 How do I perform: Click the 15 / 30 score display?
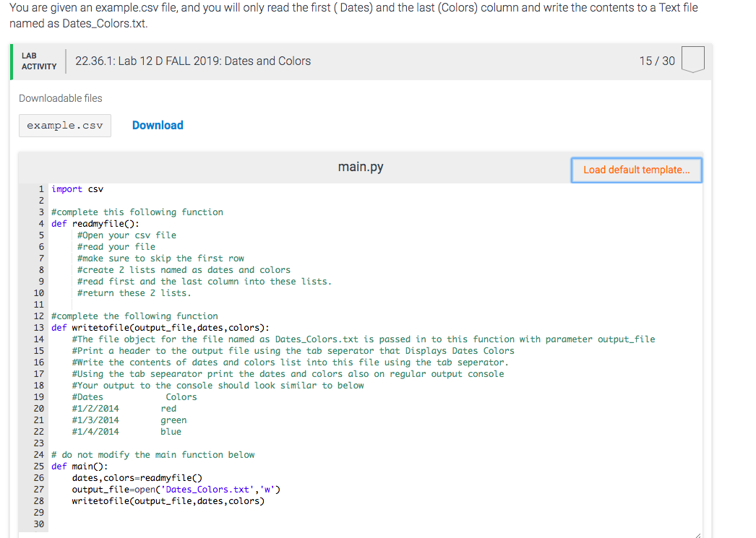coord(657,61)
